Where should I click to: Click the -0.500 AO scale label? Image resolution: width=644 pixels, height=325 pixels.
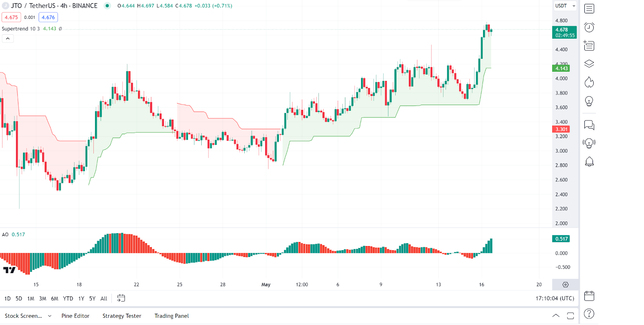(x=563, y=267)
